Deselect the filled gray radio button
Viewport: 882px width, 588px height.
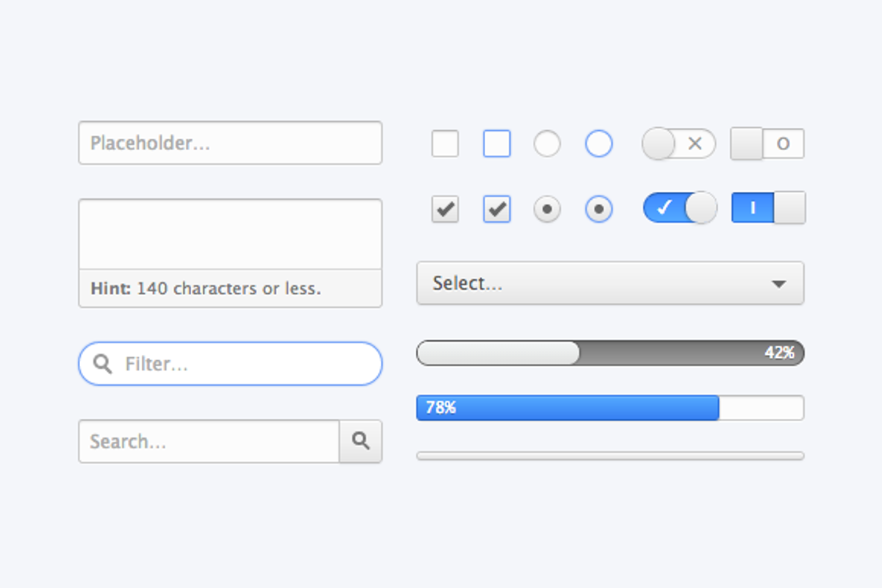(x=547, y=209)
